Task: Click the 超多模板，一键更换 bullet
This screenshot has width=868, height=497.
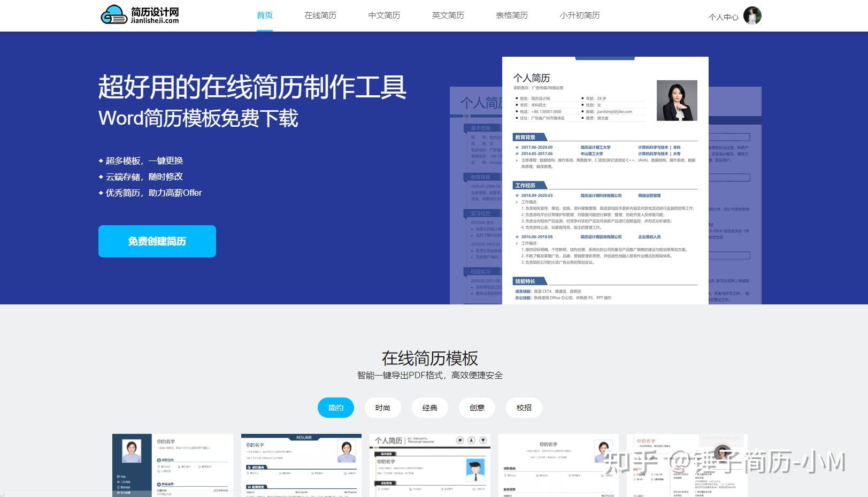Action: (141, 160)
